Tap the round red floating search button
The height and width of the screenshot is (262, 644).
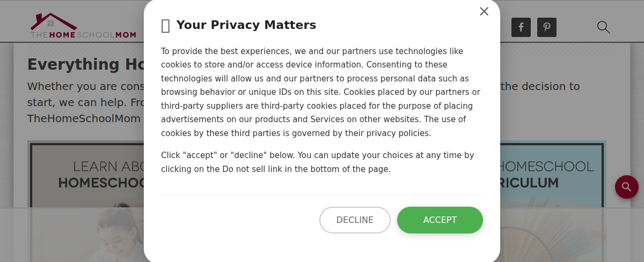click(626, 187)
